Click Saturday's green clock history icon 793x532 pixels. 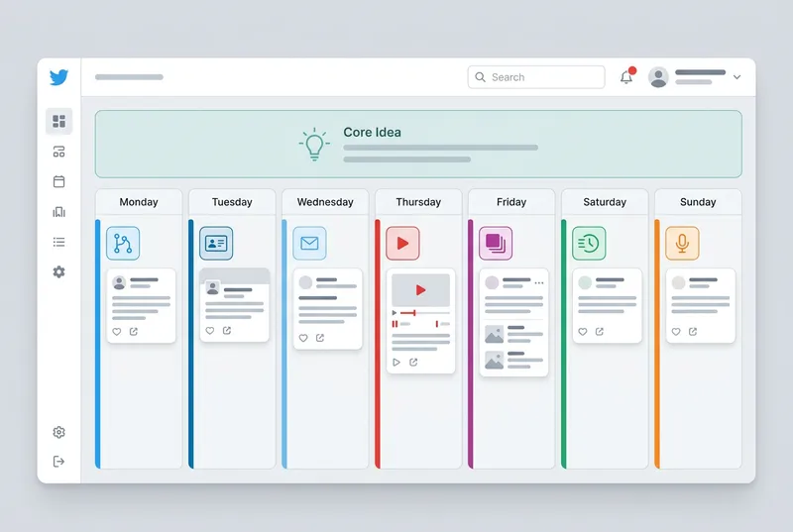click(589, 243)
